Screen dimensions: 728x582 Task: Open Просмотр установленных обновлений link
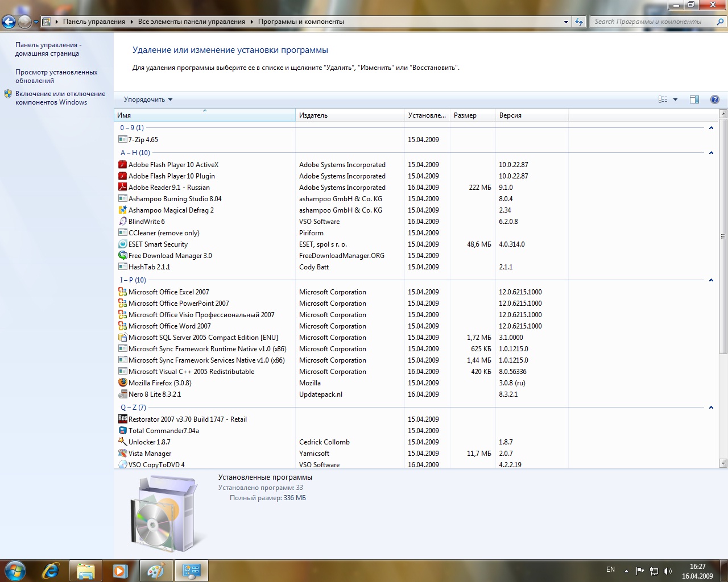pos(56,76)
